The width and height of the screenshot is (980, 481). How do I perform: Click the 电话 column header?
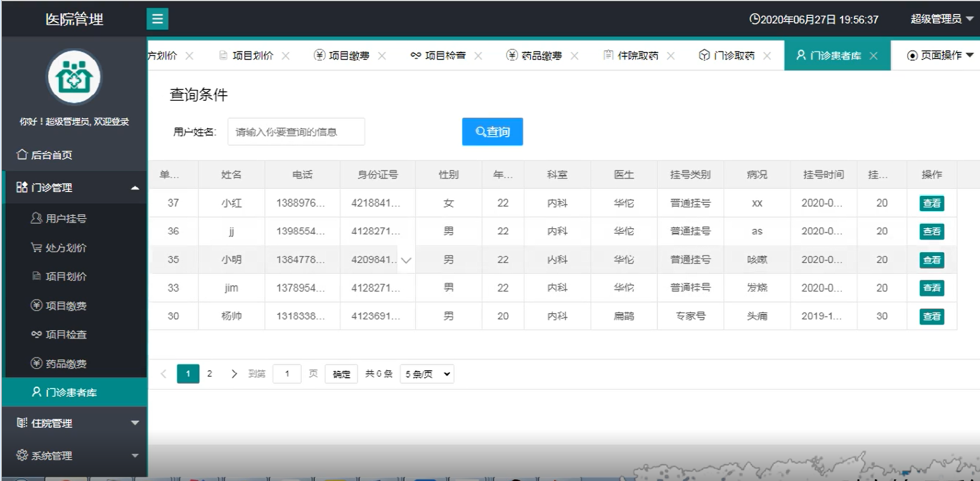coord(302,174)
